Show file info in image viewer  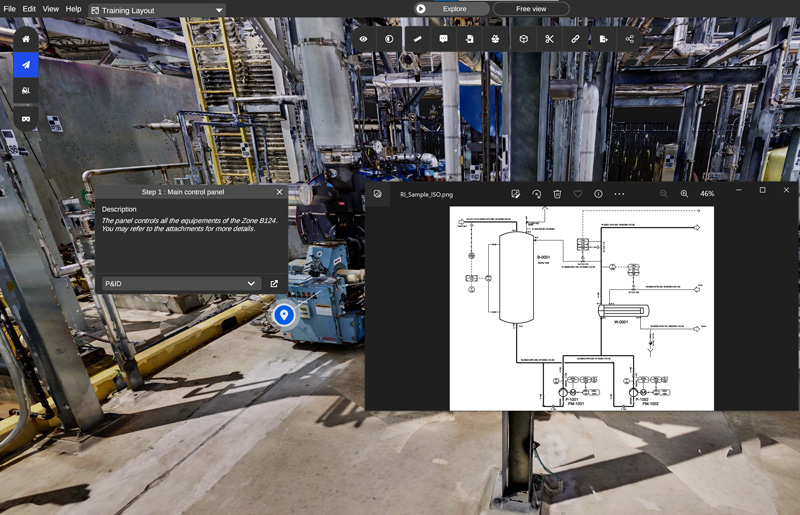click(x=598, y=194)
